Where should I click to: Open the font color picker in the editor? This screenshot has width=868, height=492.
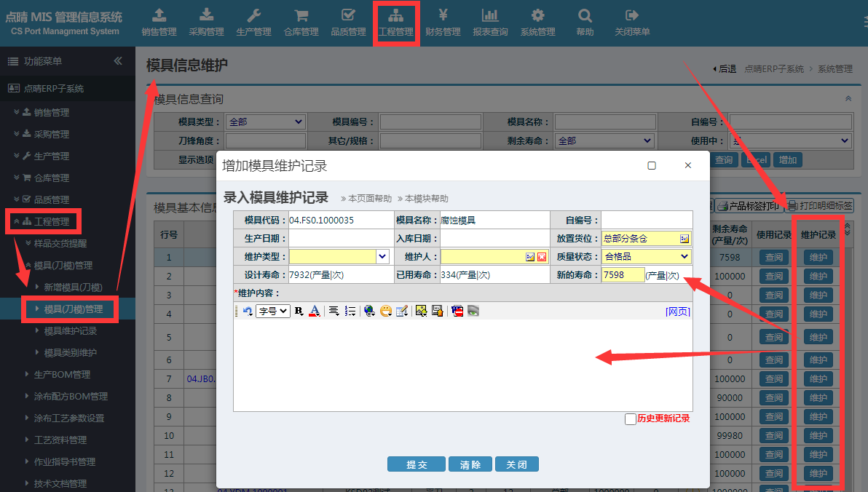[x=315, y=311]
